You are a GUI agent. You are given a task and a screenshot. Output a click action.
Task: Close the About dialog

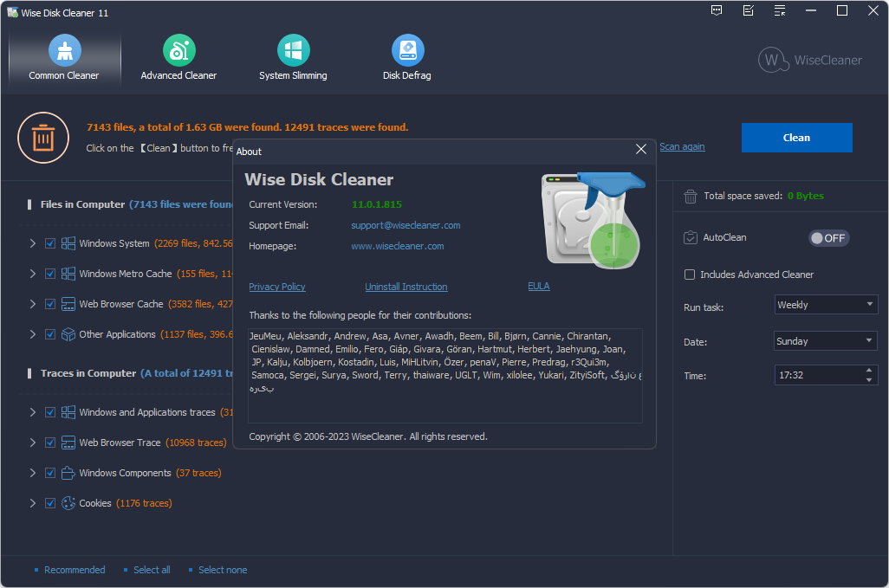coord(641,149)
